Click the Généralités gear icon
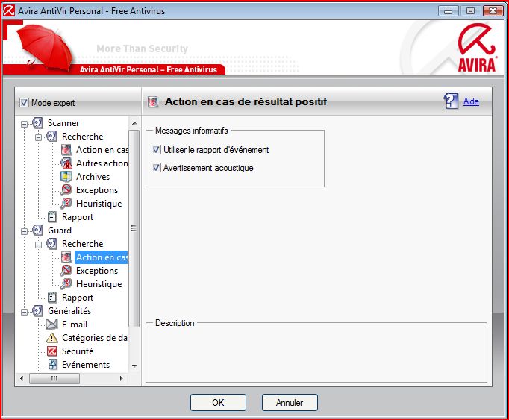Viewport: 509px width, 420px height. [x=37, y=311]
